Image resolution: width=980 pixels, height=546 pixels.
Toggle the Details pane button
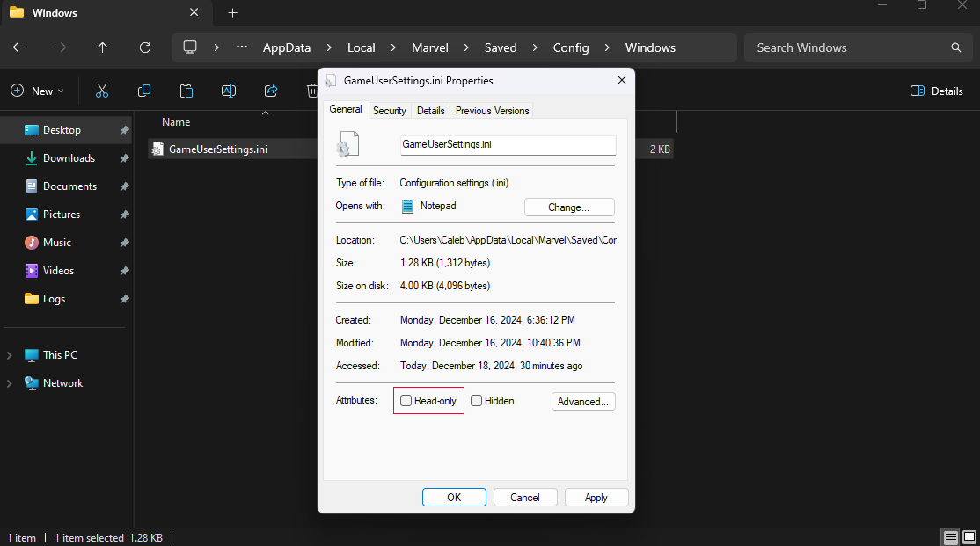pyautogui.click(x=936, y=91)
